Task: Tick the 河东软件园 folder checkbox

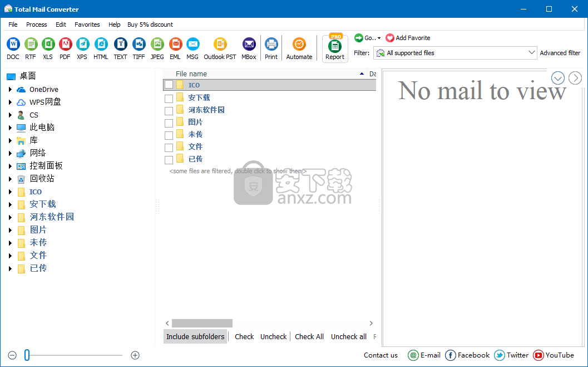Action: [169, 111]
